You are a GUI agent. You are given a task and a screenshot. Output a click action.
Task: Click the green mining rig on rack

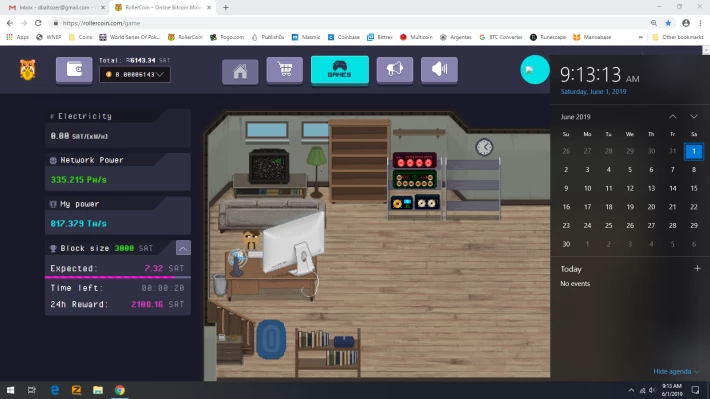point(414,180)
